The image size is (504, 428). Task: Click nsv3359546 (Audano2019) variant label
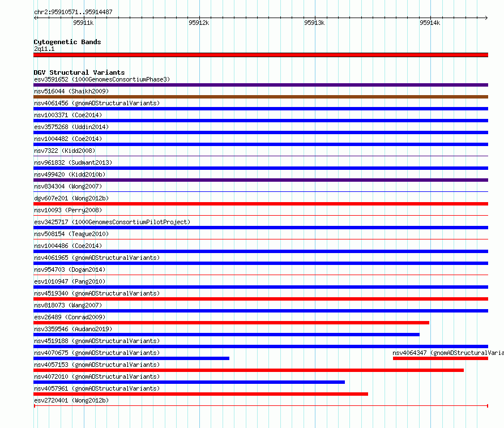click(73, 329)
